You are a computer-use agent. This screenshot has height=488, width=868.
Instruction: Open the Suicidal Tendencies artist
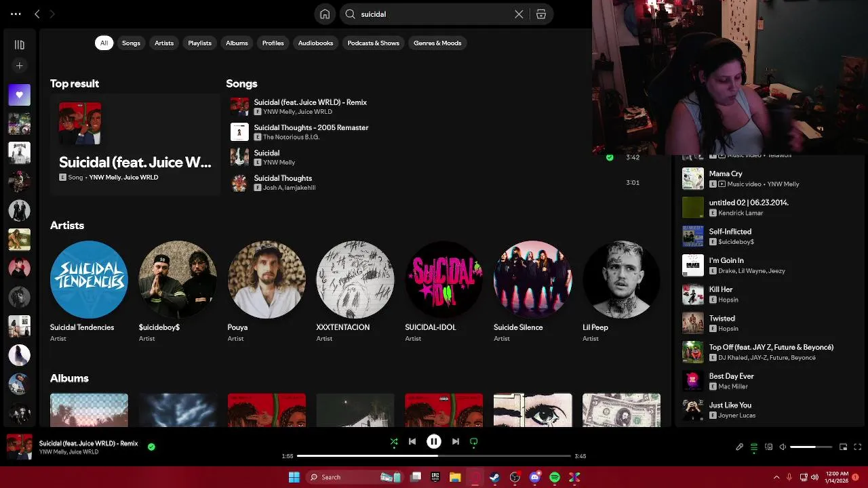pyautogui.click(x=89, y=290)
